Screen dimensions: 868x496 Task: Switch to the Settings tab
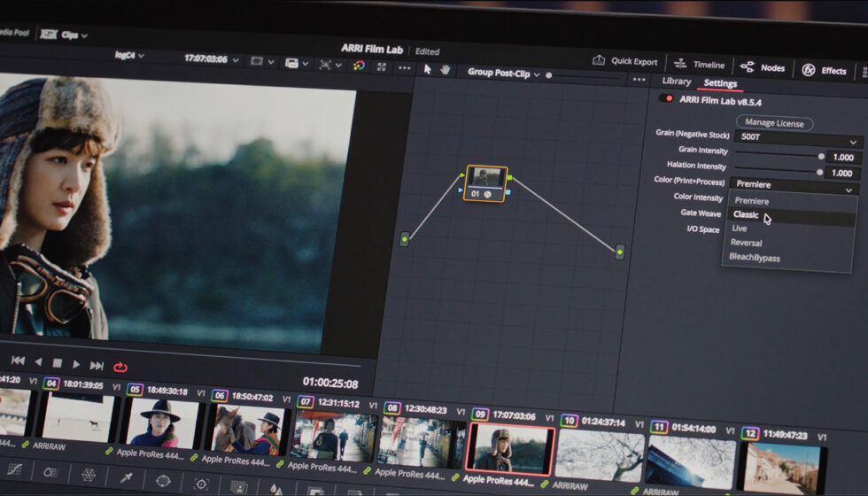tap(720, 83)
